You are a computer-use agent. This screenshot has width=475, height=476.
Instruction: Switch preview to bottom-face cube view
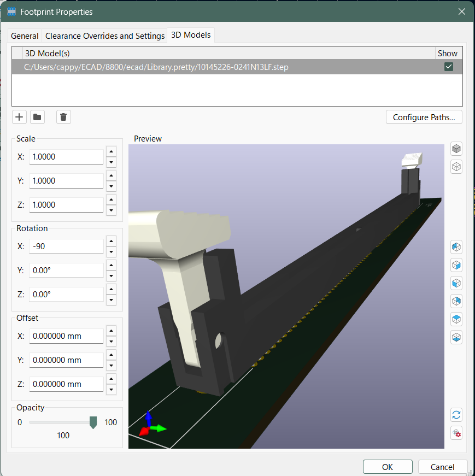click(456, 337)
